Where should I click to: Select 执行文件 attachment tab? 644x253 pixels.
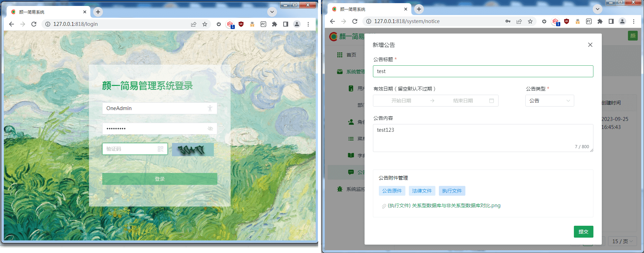click(x=452, y=191)
